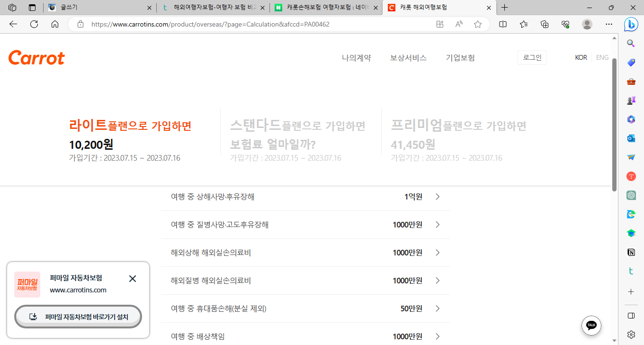Close the 퍼마일 자동차보험 popup
644x345 pixels.
click(x=132, y=279)
